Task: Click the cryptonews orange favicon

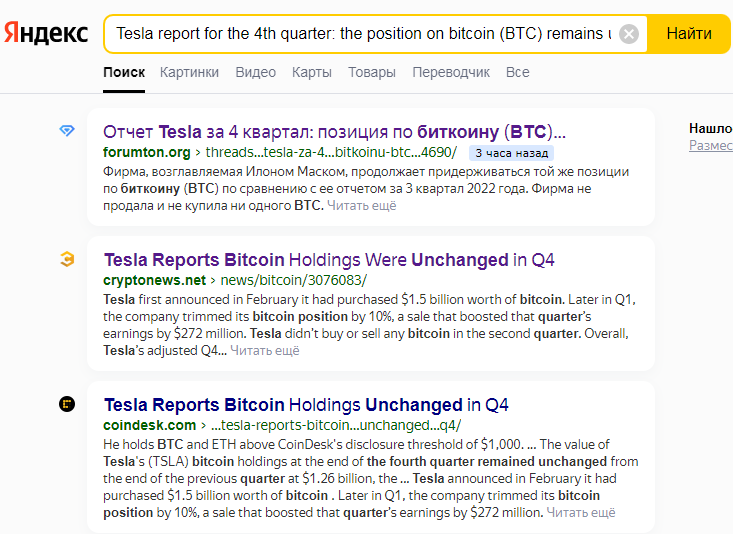Action: click(67, 259)
